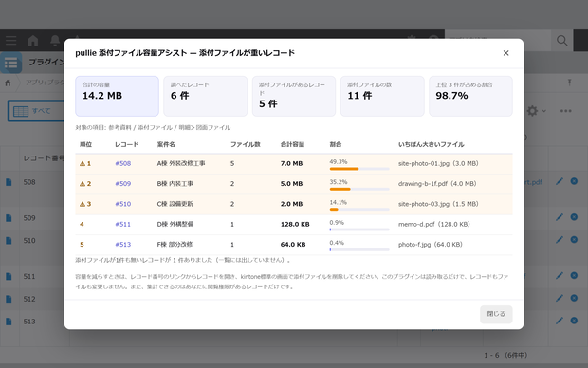Image resolution: width=588 pixels, height=368 pixels.
Task: Click the 7.0 MB total size cell
Action: pos(291,163)
